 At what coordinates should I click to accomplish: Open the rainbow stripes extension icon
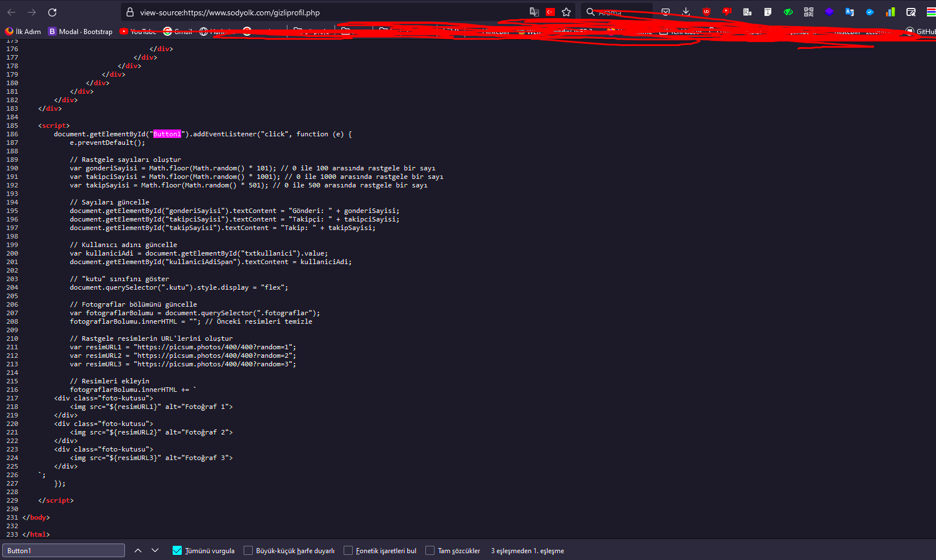coord(931,12)
